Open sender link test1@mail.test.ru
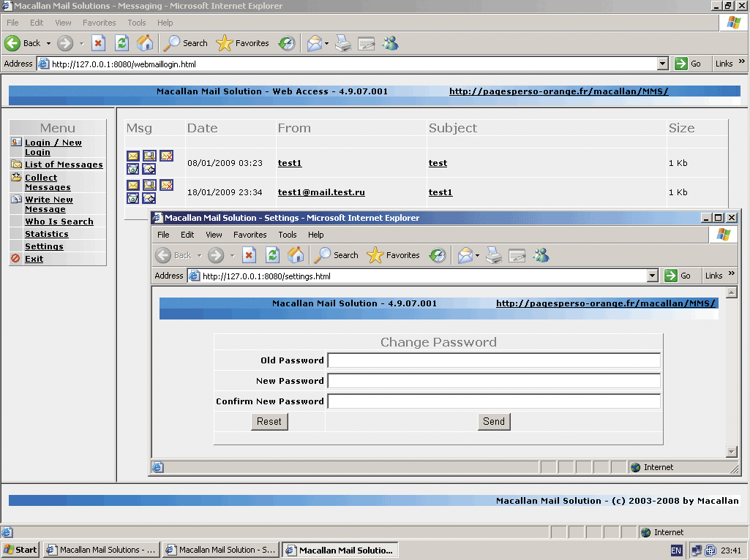 [321, 192]
